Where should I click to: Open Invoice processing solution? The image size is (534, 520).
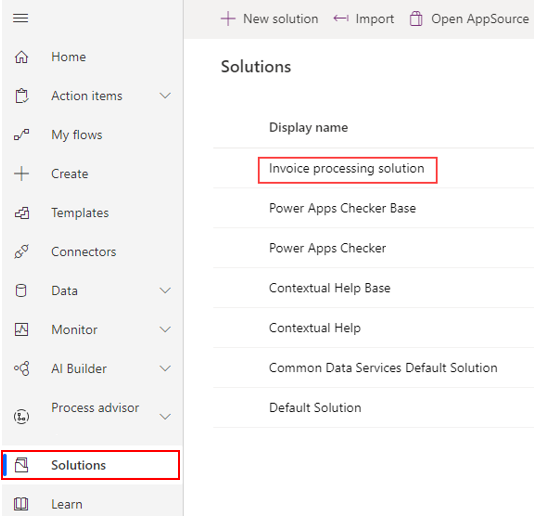[347, 169]
